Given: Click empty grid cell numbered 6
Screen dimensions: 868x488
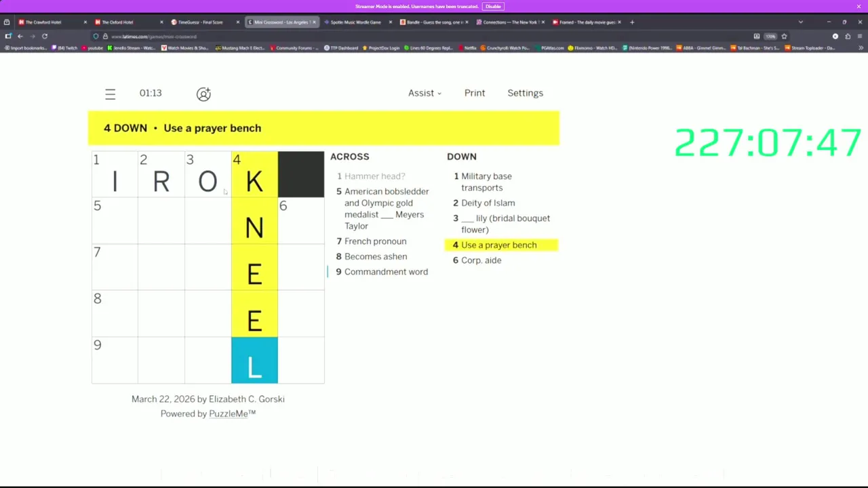Looking at the screenshot, I should [x=301, y=221].
